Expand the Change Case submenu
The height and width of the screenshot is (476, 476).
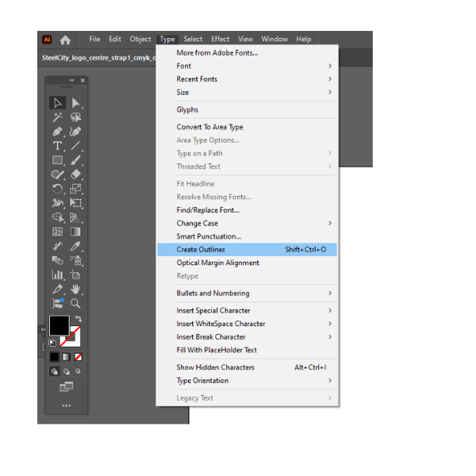(247, 223)
